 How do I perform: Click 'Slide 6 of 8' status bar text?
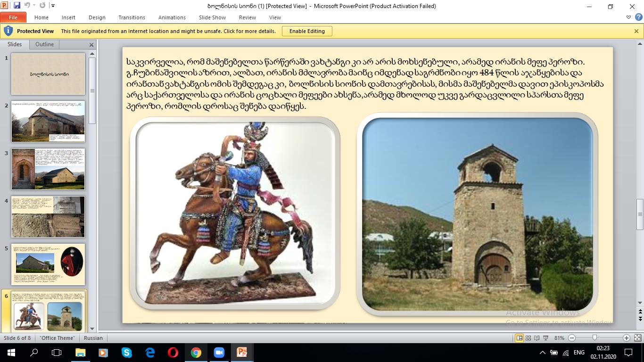[x=17, y=338]
